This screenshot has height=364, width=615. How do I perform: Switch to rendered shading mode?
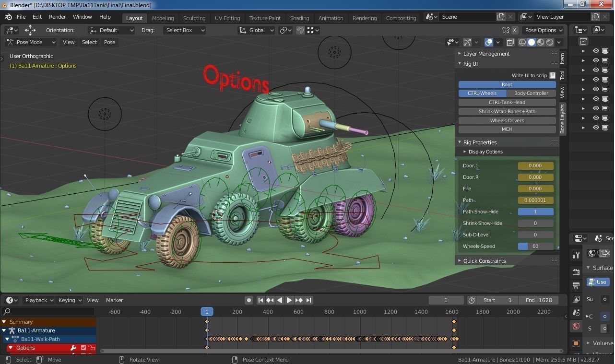click(x=550, y=42)
